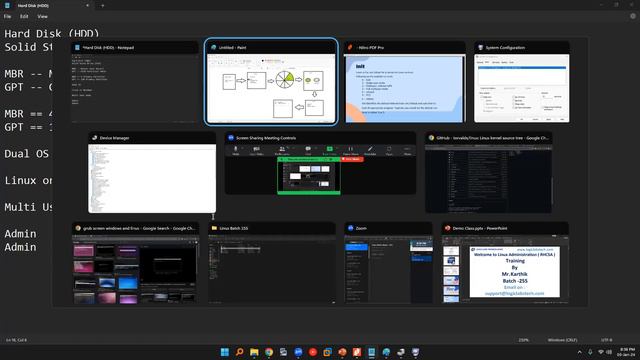640x360 pixels.
Task: Open the Notepad taskbar icon
Action: coord(371,352)
